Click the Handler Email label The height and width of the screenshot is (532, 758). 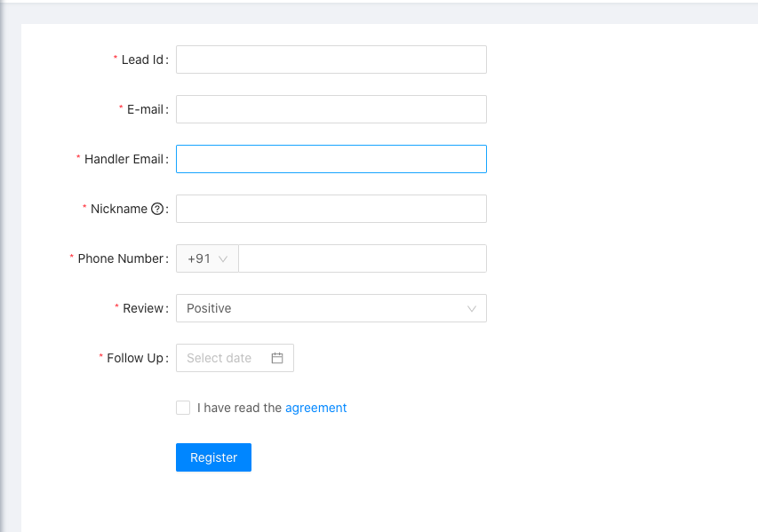(124, 159)
